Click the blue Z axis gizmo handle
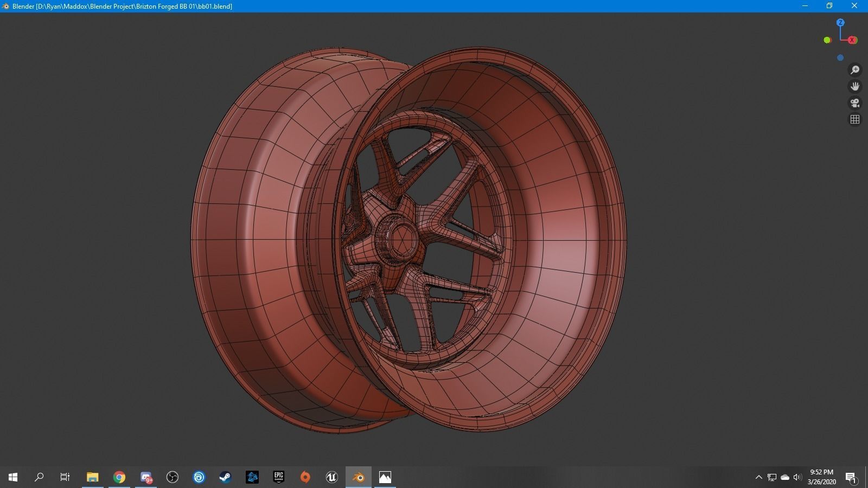 click(x=840, y=23)
